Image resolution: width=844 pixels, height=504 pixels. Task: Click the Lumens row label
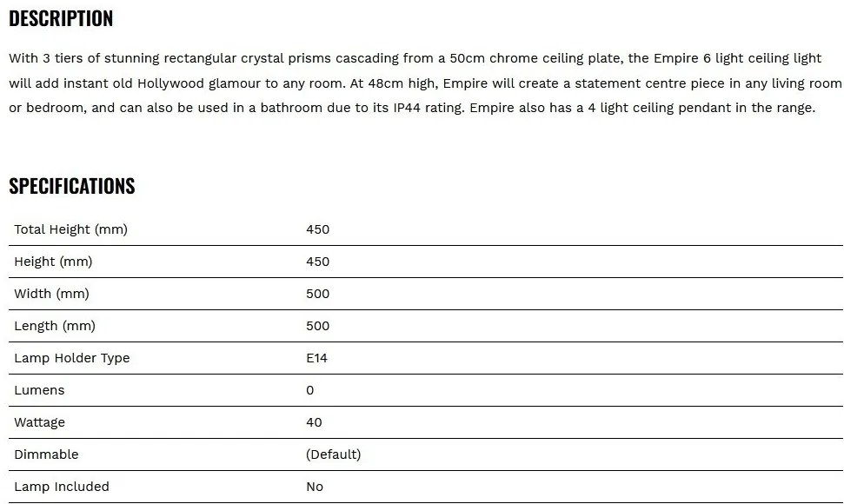pyautogui.click(x=39, y=390)
